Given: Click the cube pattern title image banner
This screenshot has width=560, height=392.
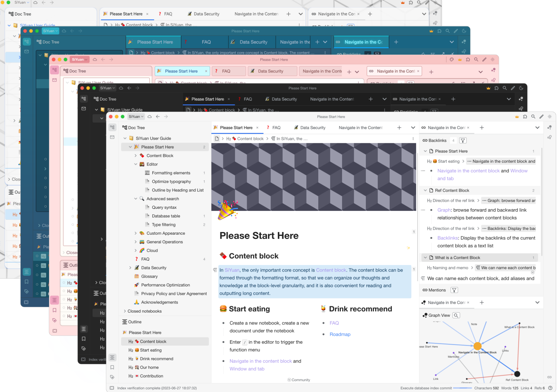Looking at the screenshot, I should pyautogui.click(x=314, y=177).
